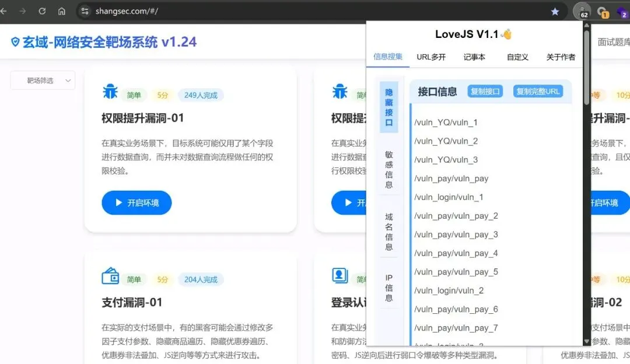630x364 pixels.
Task: Click 支付漏洞-01 card title
Action: 132,302
